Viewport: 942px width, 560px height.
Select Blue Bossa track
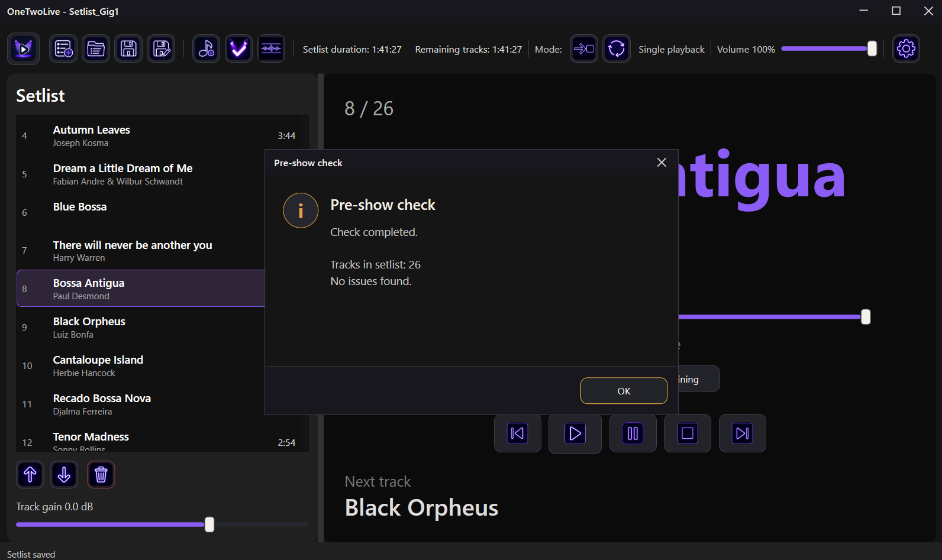(141, 212)
